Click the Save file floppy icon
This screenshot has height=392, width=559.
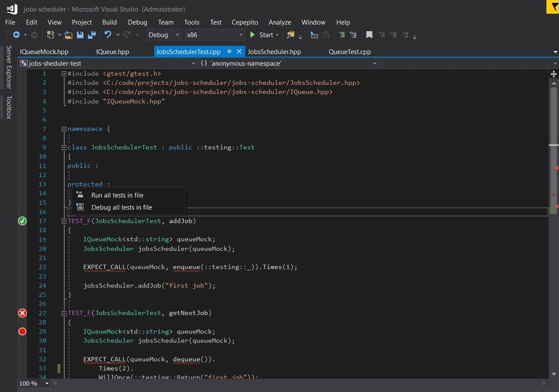(80, 34)
